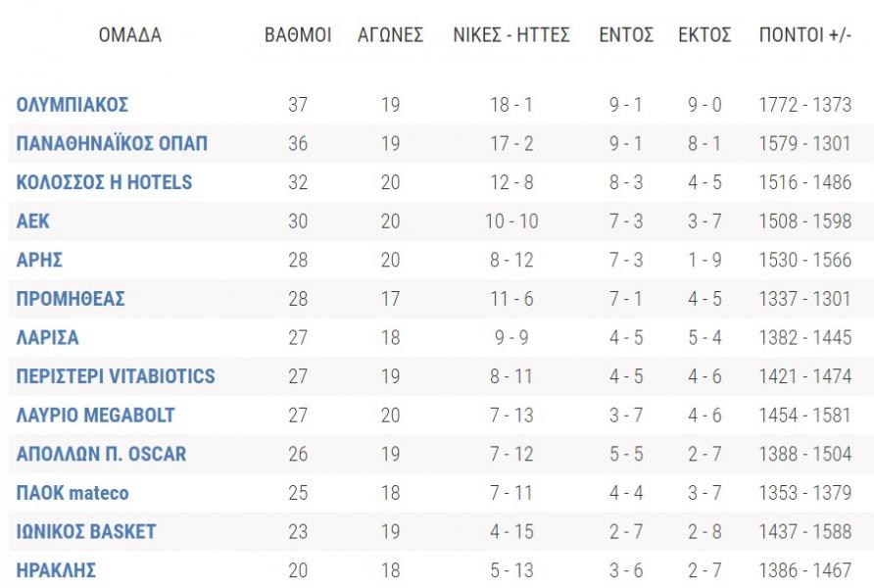Click the ΟΜΑΔΑ column header

tap(130, 35)
